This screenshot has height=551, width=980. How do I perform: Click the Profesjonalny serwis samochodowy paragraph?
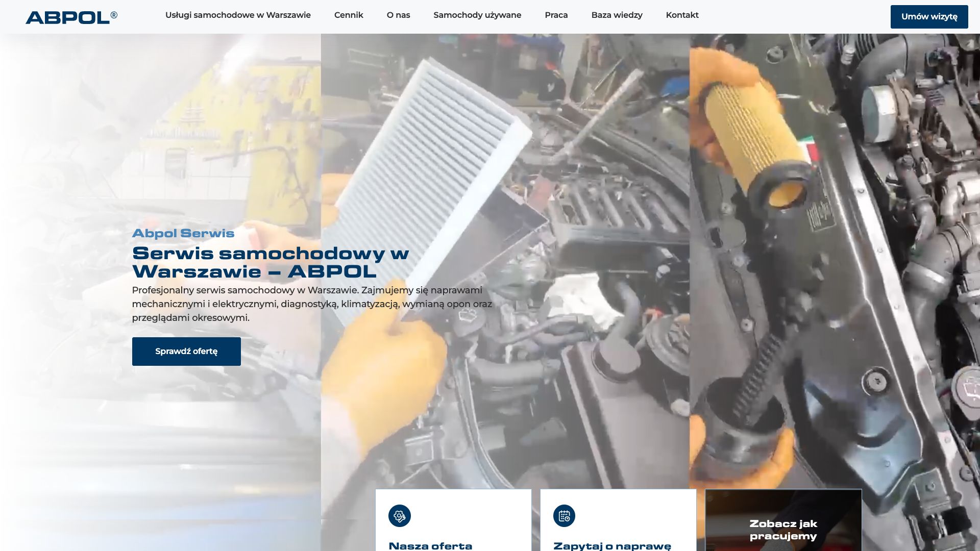click(312, 304)
